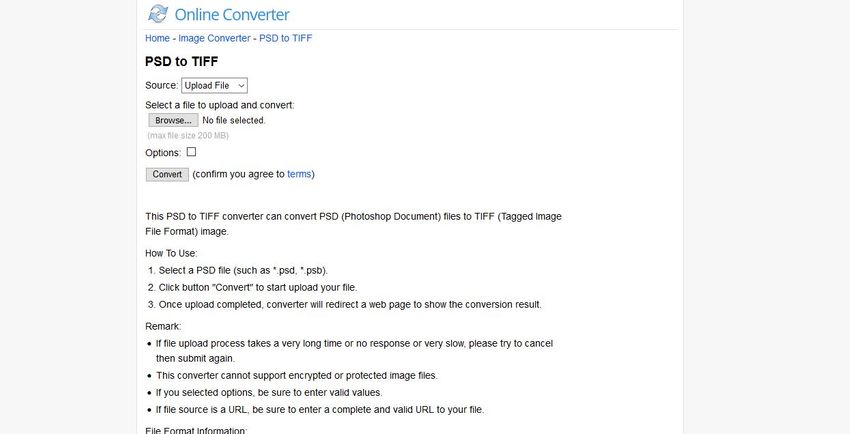This screenshot has height=434, width=850.
Task: Open the Image Converter breadcrumb link
Action: point(214,38)
